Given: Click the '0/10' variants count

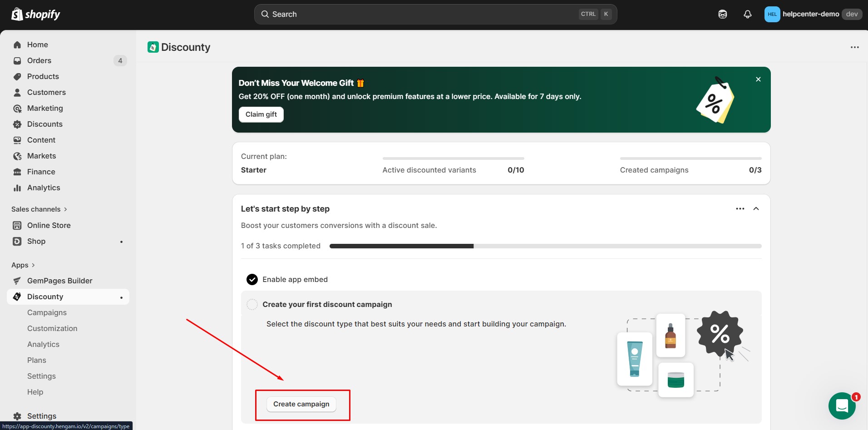Looking at the screenshot, I should tap(516, 170).
